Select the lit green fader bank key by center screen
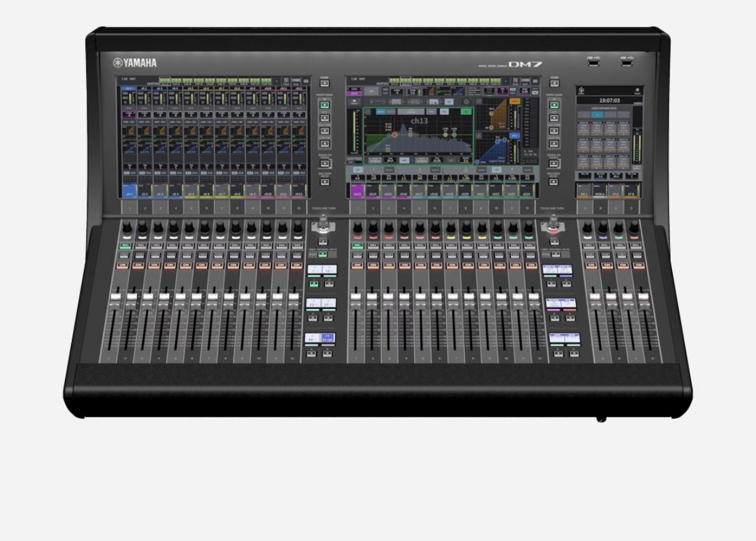The height and width of the screenshot is (541, 756). point(554,105)
